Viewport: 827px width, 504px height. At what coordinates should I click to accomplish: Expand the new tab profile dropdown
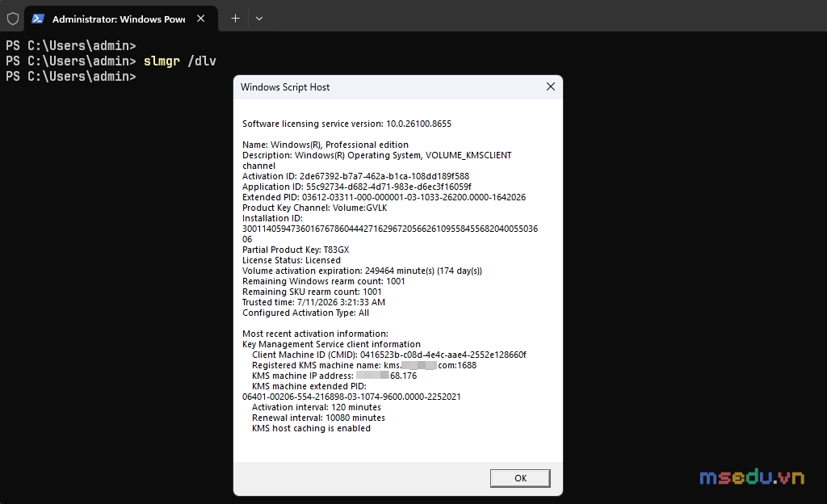(259, 19)
